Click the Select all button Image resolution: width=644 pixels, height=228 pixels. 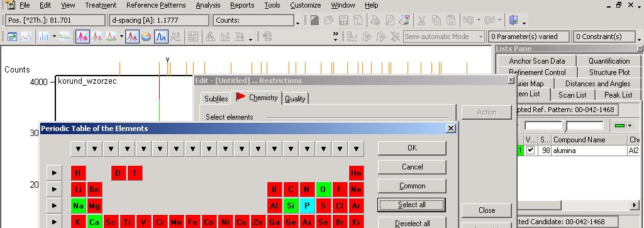coord(411,205)
